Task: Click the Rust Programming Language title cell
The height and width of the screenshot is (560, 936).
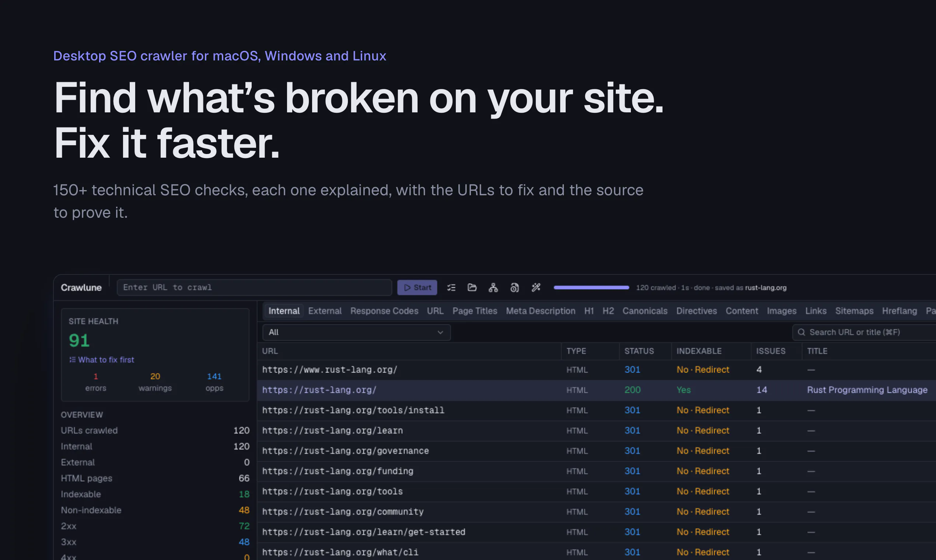Action: coord(867,390)
